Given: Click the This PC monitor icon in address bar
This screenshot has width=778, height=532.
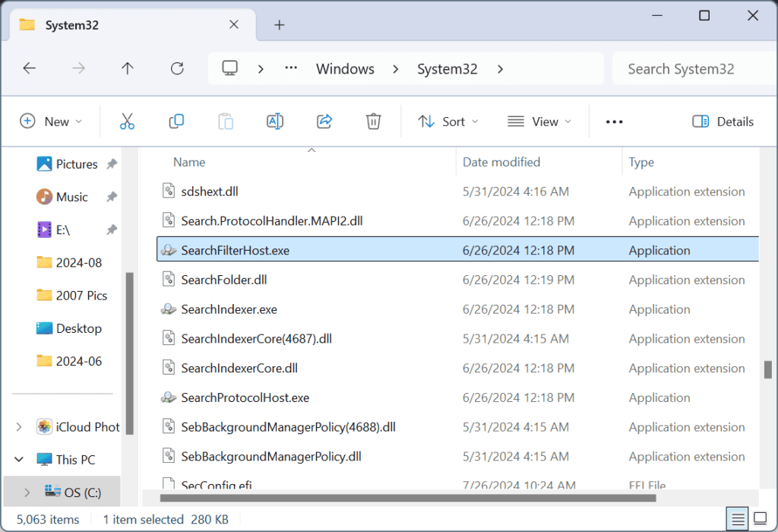Looking at the screenshot, I should (229, 68).
